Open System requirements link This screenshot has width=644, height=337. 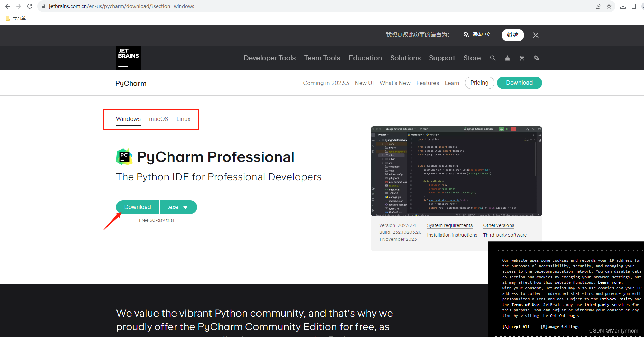450,225
